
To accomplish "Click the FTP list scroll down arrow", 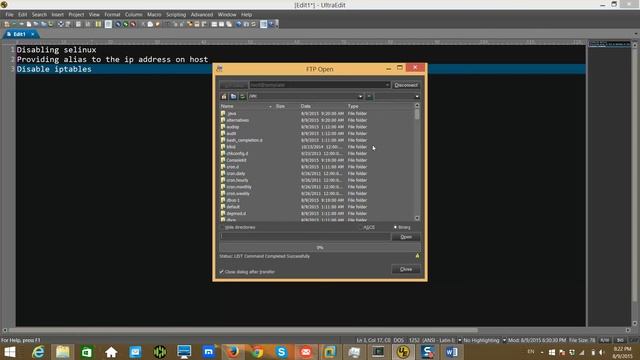I will (417, 218).
